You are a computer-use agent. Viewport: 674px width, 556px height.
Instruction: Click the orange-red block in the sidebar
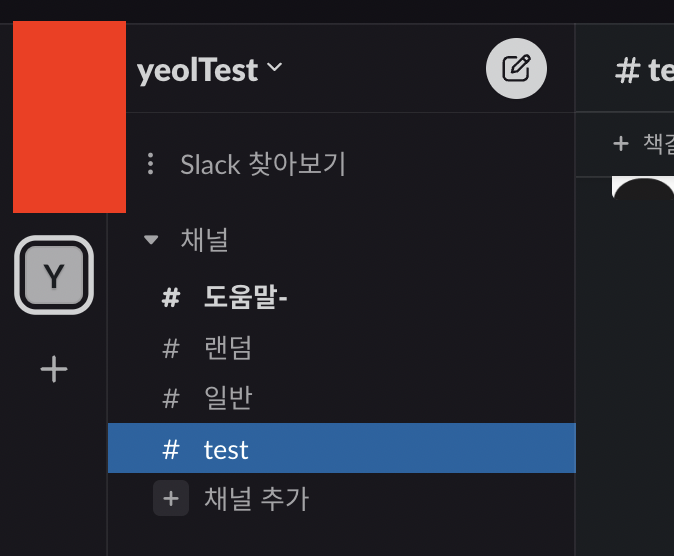point(70,117)
